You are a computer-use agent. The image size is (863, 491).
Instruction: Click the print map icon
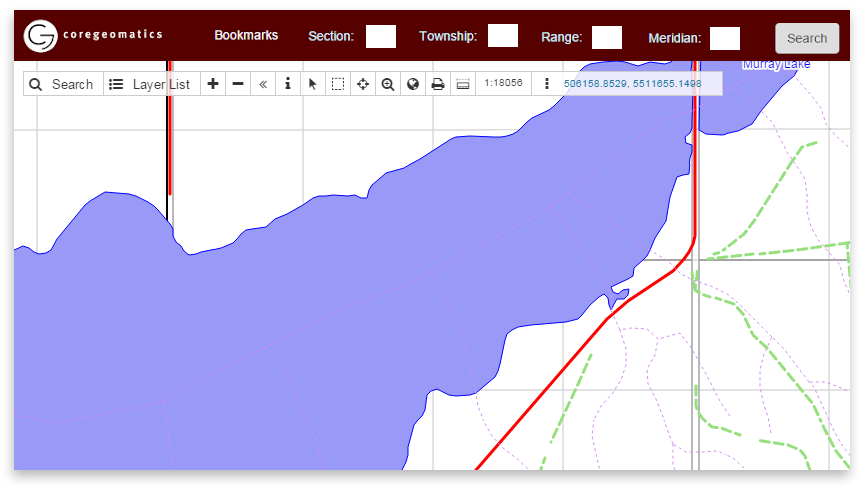point(438,84)
